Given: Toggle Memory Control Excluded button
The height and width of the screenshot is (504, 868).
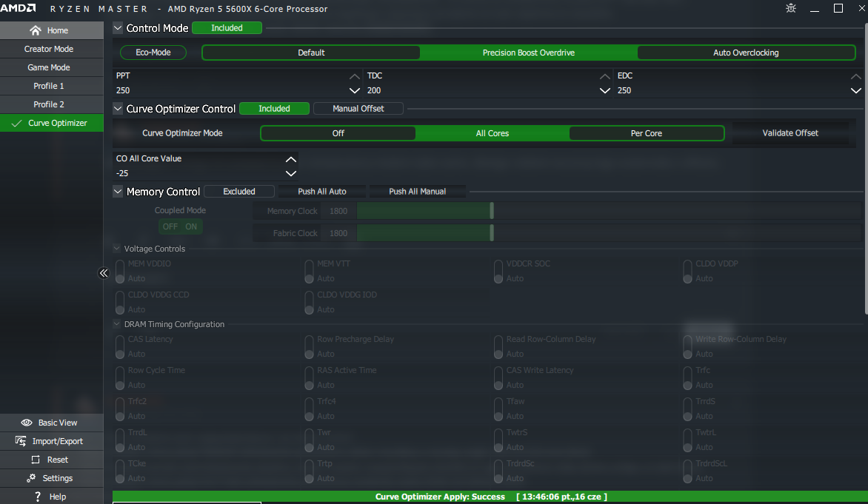Looking at the screenshot, I should 239,192.
